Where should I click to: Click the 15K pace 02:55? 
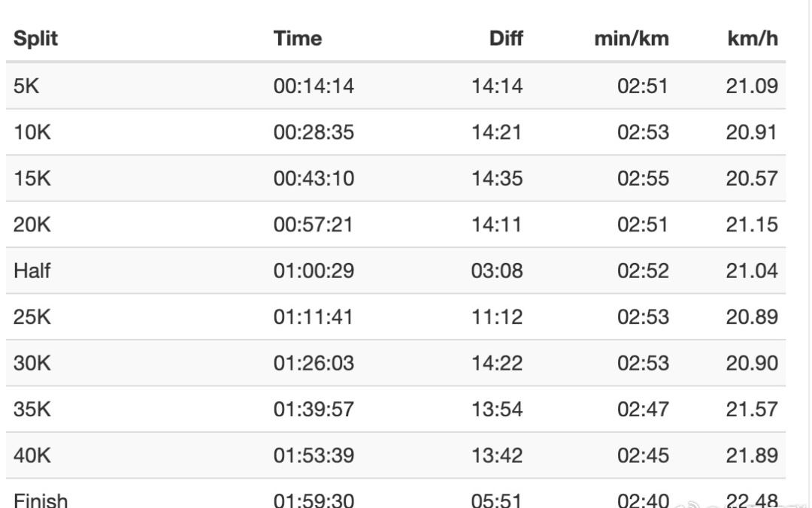point(643,179)
